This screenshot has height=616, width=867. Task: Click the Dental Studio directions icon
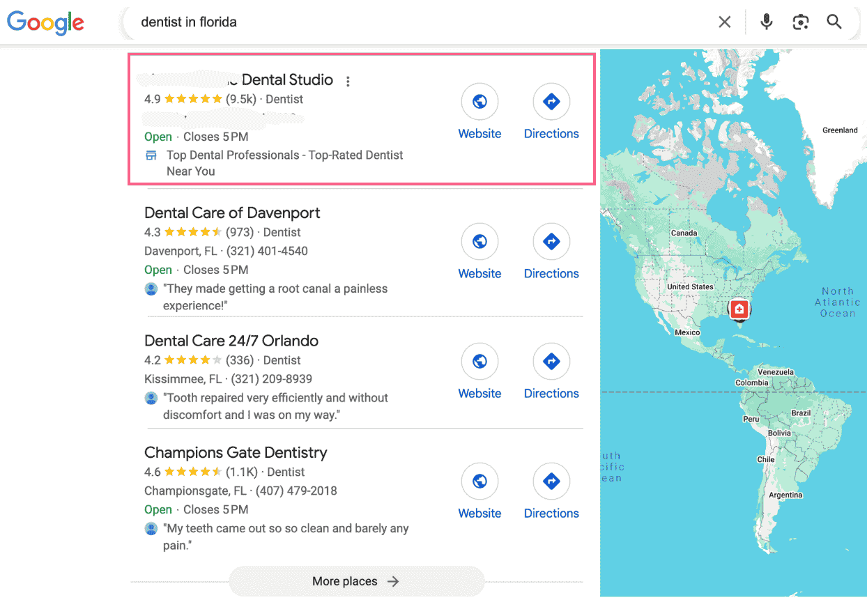coord(551,102)
